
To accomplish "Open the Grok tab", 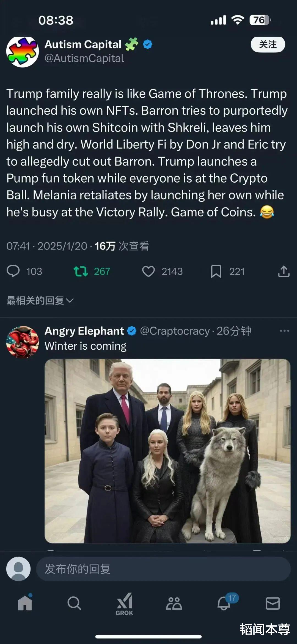I will click(x=124, y=604).
